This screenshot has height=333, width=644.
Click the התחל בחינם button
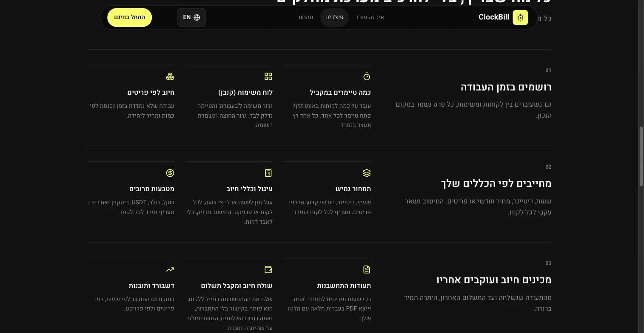coord(130,17)
